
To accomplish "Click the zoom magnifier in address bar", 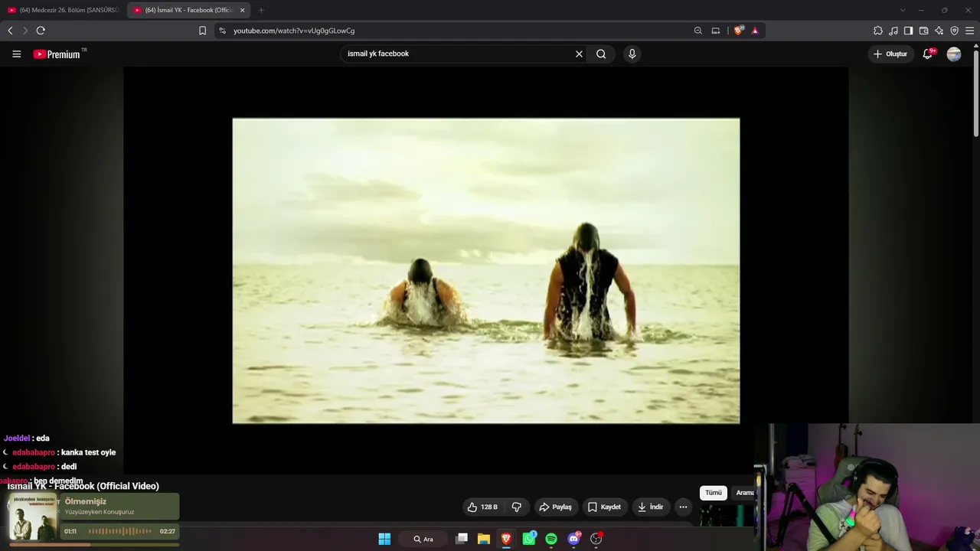I will tap(697, 31).
